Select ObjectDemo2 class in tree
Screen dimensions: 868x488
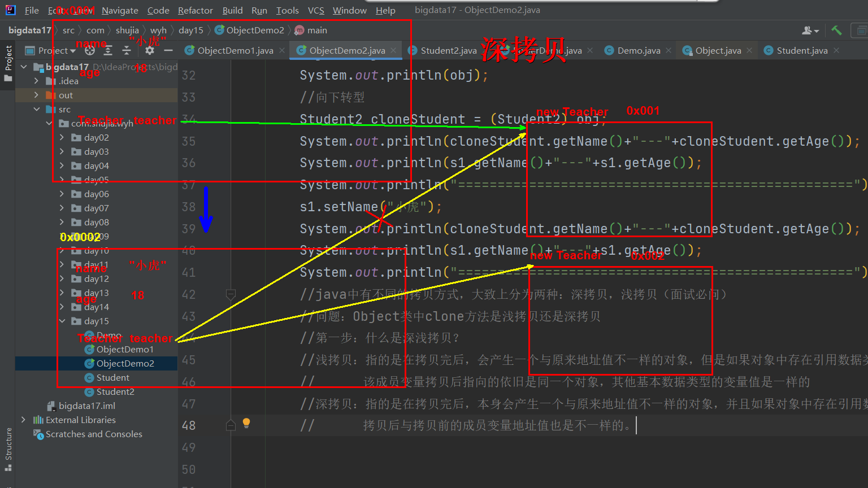tap(125, 363)
